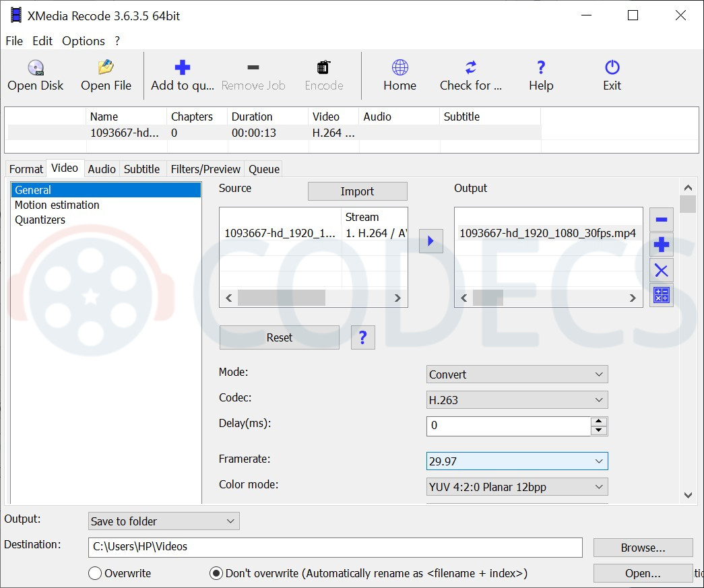Select output file 1093667-hd_1920_1080_30fps.mp4
The height and width of the screenshot is (588, 704).
click(548, 234)
